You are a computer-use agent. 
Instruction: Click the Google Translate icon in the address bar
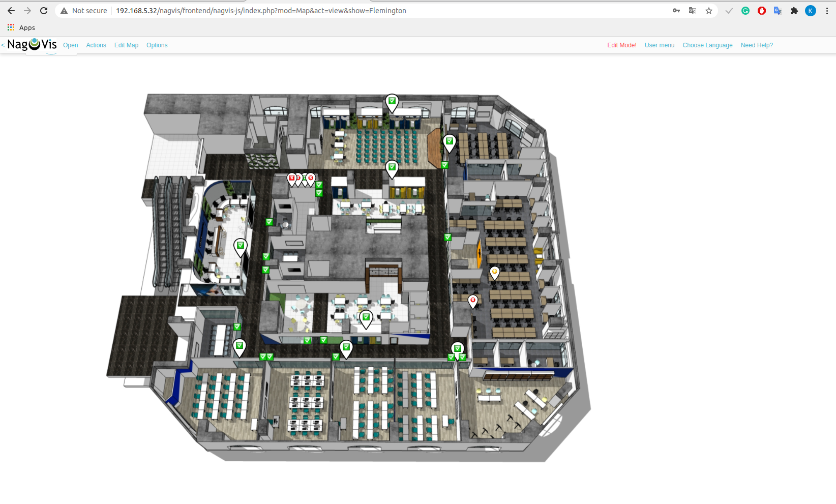point(693,11)
